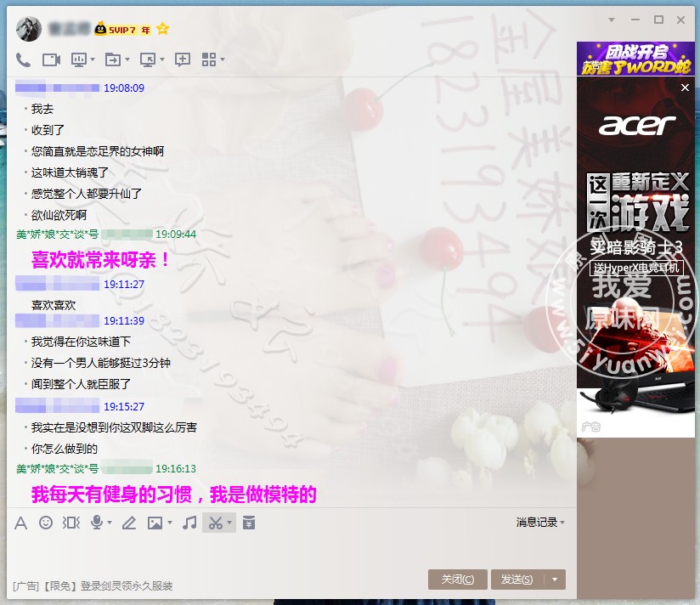Open the handwriting pencil tool
The height and width of the screenshot is (605, 700).
point(128,523)
